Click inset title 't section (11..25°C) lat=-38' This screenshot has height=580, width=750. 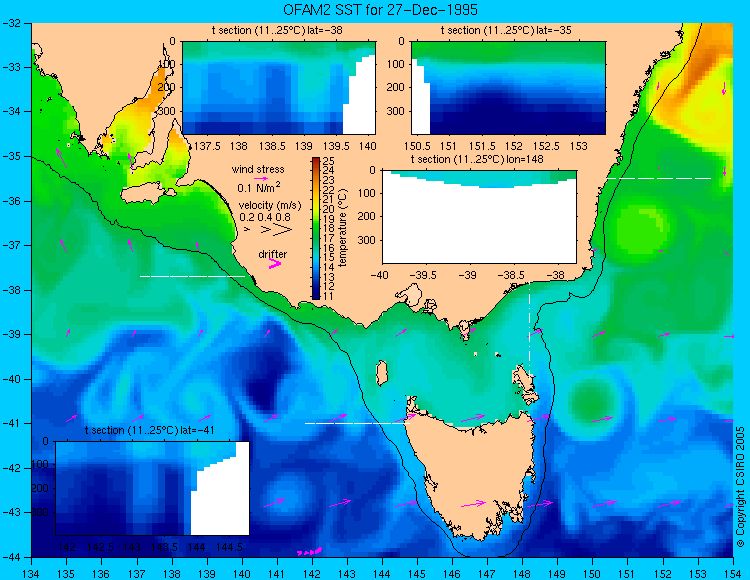pyautogui.click(x=277, y=31)
